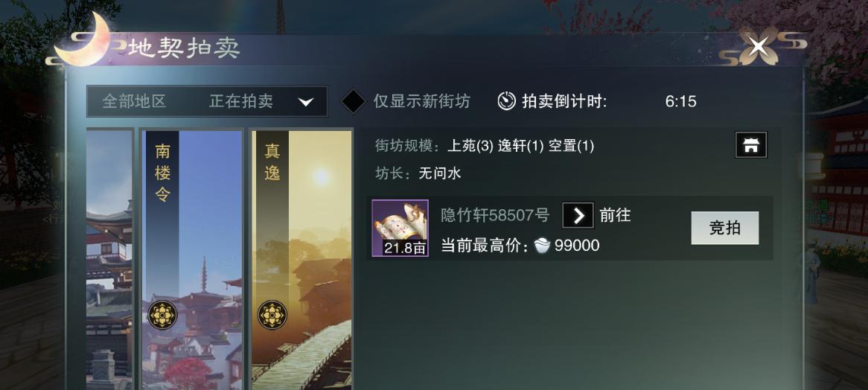Viewport: 868px width, 390px height.
Task: Open the 正在拍卖 status filter
Action: [x=240, y=101]
